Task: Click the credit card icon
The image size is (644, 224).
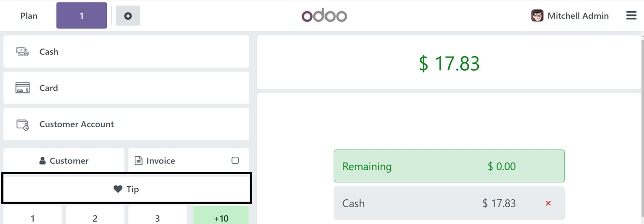Action: click(x=22, y=88)
